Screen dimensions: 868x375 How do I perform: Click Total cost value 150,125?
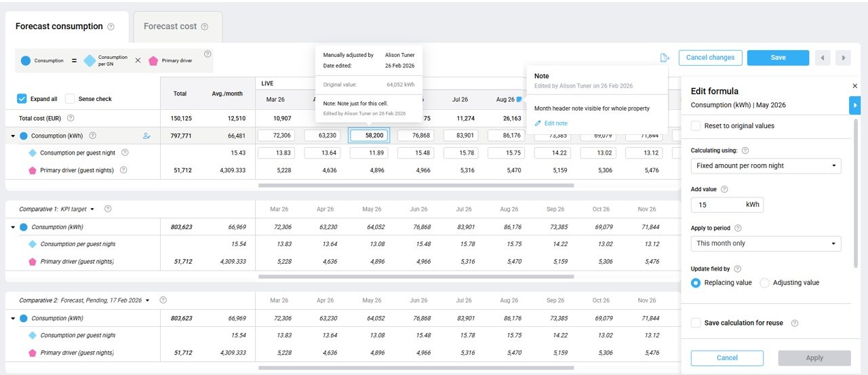tap(182, 118)
